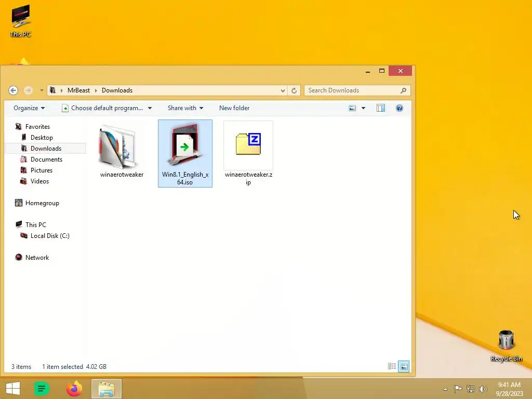Click the search magnifier icon
This screenshot has width=532, height=399.
tap(403, 90)
